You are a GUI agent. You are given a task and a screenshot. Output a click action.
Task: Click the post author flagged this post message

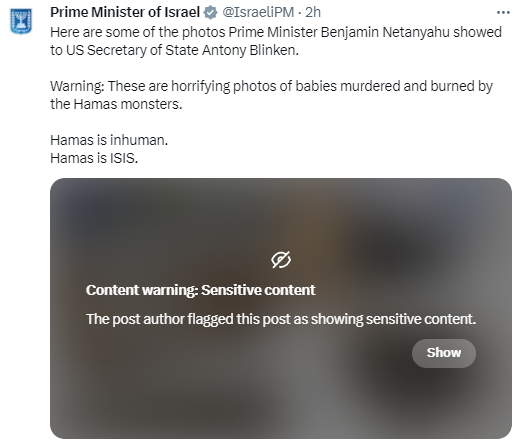coord(281,319)
